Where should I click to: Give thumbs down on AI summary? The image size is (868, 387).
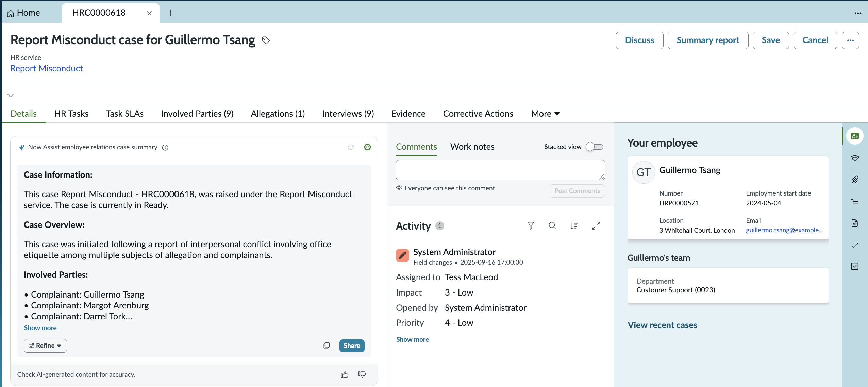[x=362, y=374]
